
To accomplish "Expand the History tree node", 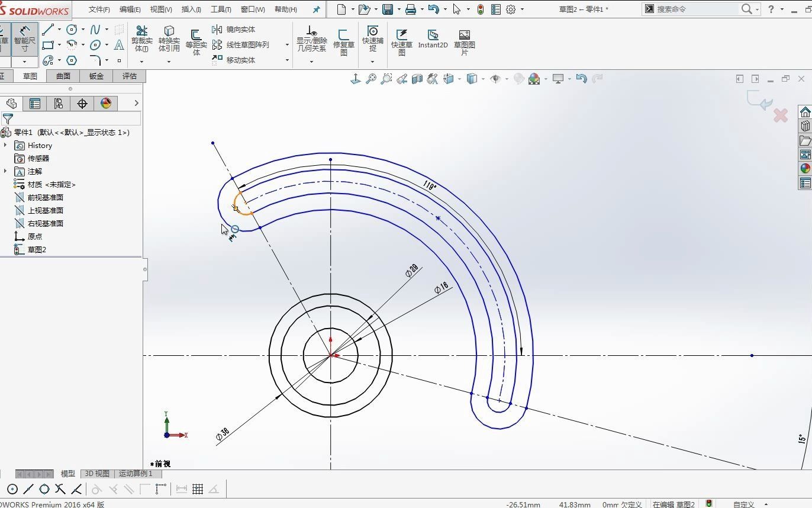I will [5, 145].
